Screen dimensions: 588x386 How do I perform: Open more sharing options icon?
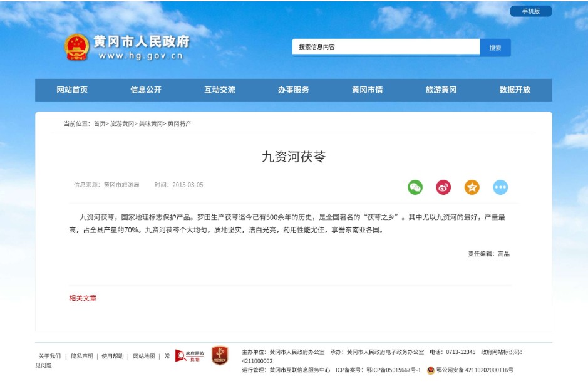pyautogui.click(x=500, y=187)
